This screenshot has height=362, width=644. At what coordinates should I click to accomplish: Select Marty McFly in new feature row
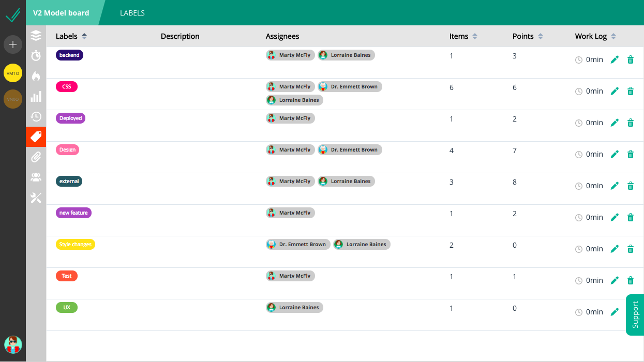(290, 213)
